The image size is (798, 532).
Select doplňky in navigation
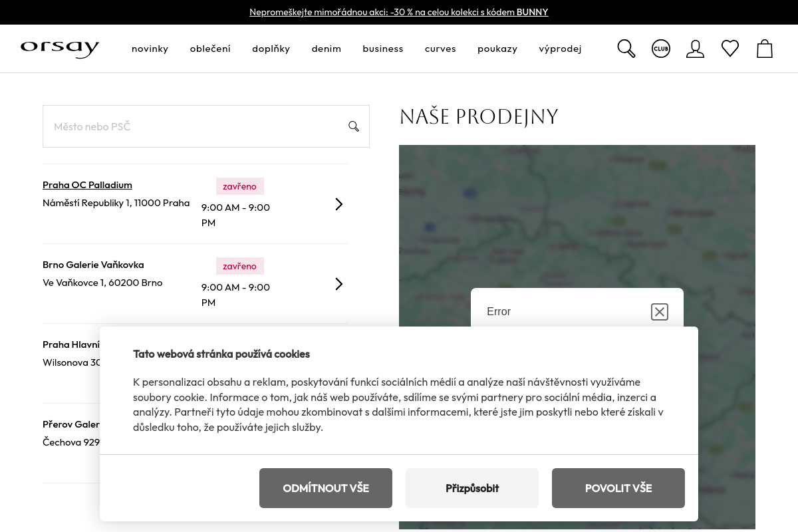[271, 49]
